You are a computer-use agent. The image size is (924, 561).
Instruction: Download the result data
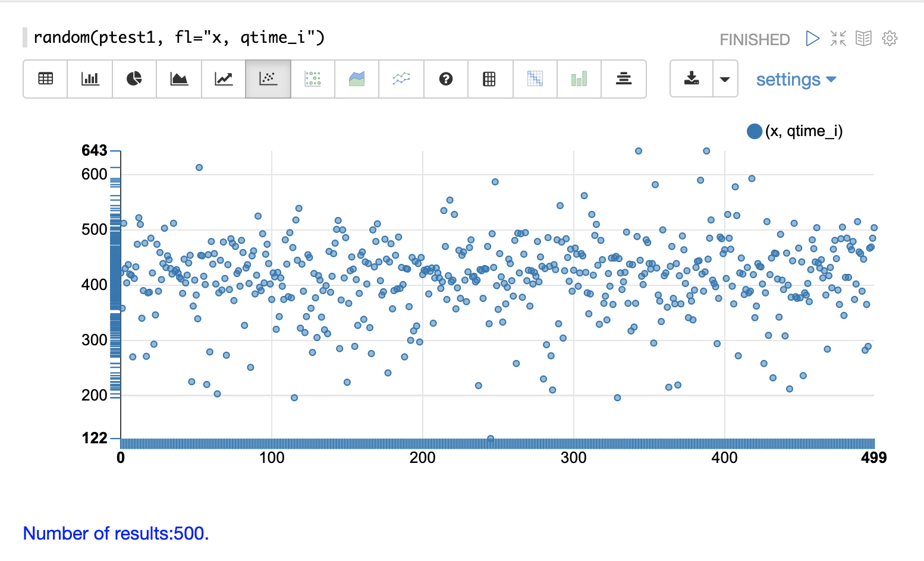click(692, 78)
